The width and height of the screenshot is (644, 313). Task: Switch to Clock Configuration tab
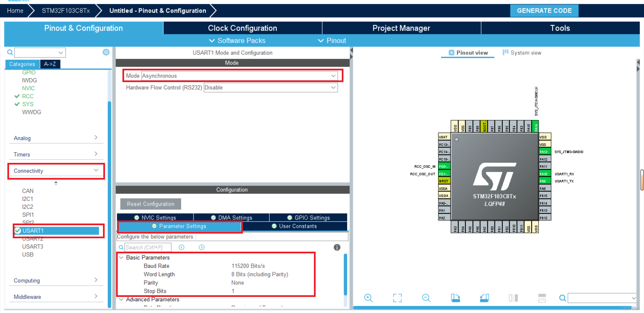243,28
